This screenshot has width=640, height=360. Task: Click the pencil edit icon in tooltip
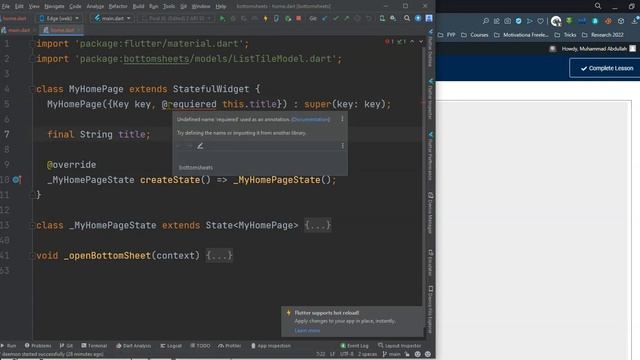(x=200, y=146)
